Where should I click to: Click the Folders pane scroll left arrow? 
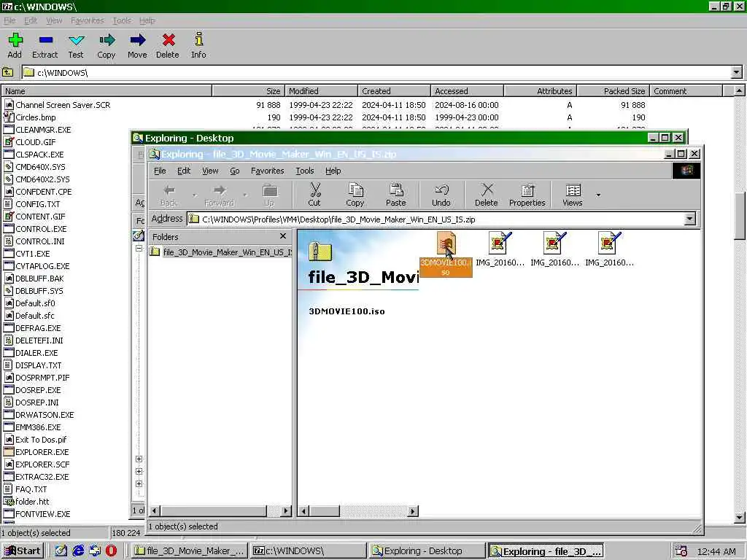(x=155, y=511)
